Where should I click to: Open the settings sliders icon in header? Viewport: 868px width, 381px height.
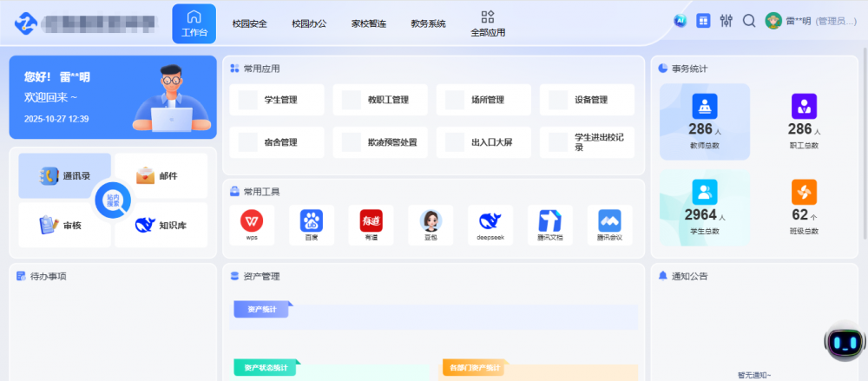click(727, 21)
